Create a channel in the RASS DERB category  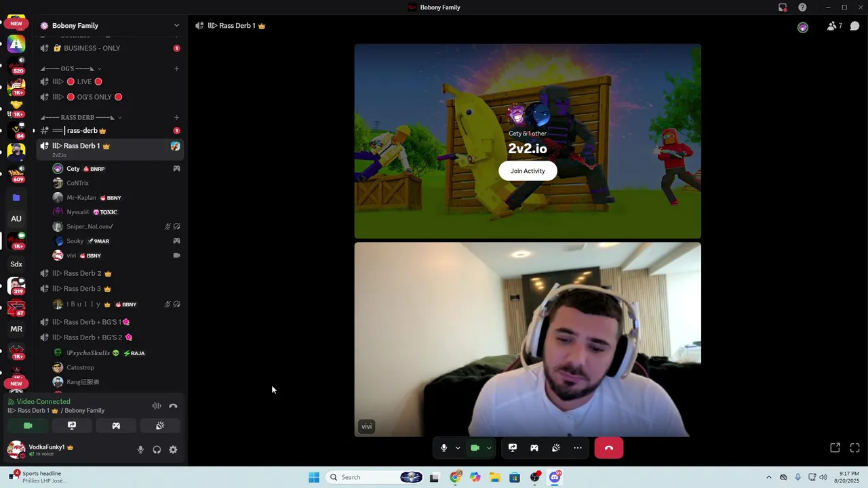coord(176,117)
